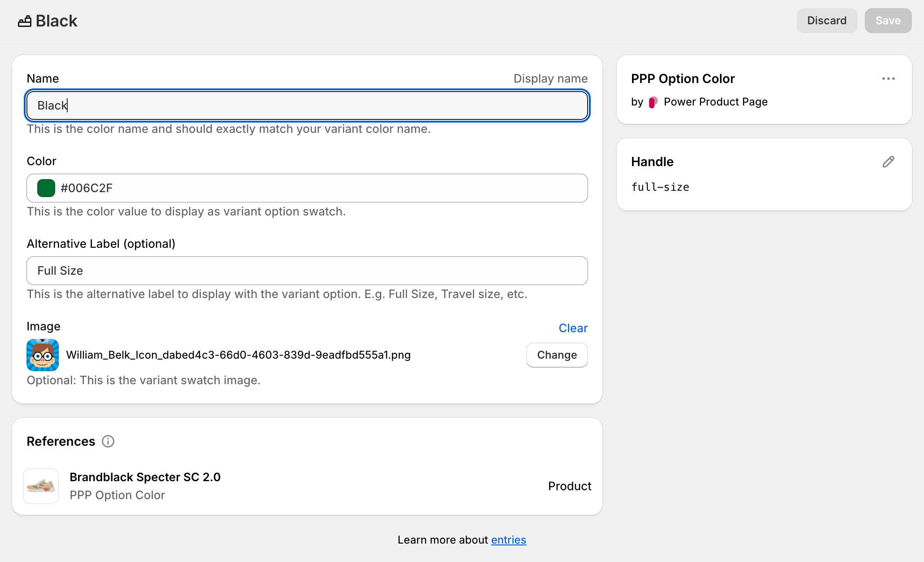Click the full-size handle text
The width and height of the screenshot is (924, 562).
pyautogui.click(x=660, y=187)
